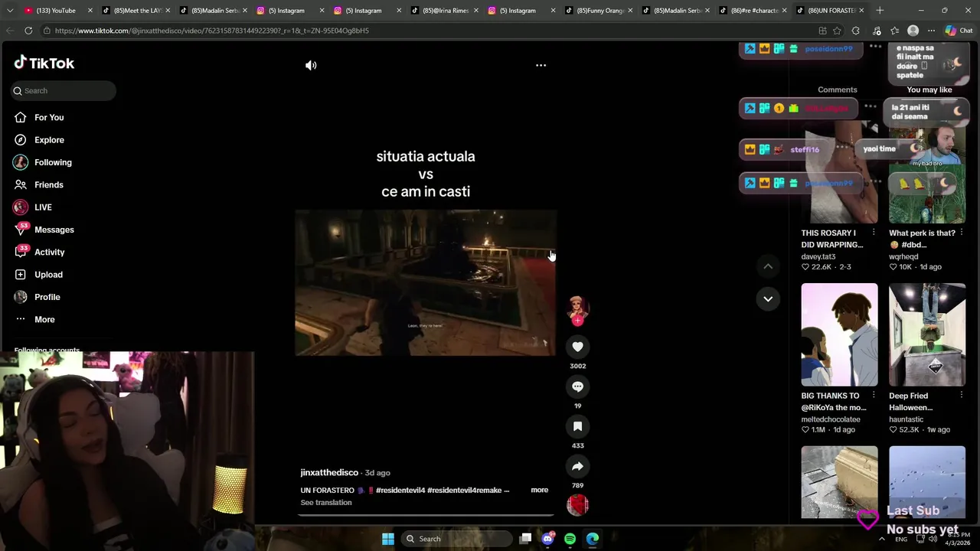Click See translation under the caption

coord(326,503)
